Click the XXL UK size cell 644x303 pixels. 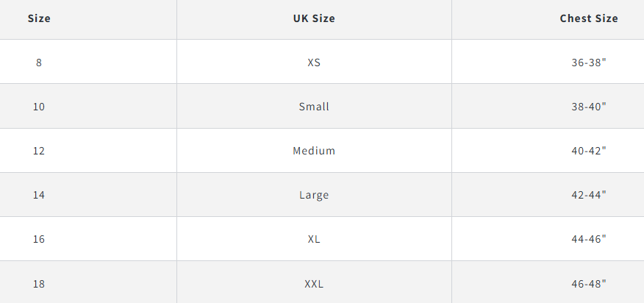pyautogui.click(x=314, y=283)
